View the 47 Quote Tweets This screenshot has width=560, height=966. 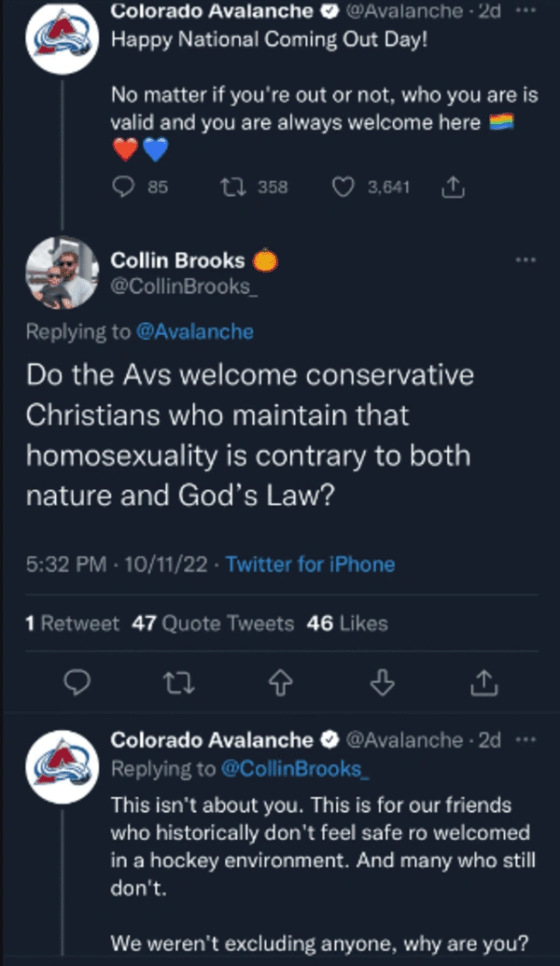pyautogui.click(x=213, y=623)
